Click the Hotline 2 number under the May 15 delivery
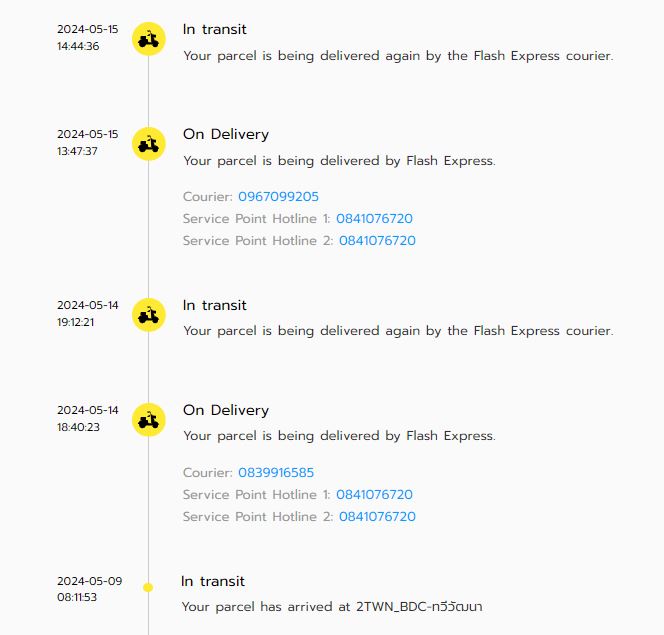Screen dimensions: 664x635 377,241
